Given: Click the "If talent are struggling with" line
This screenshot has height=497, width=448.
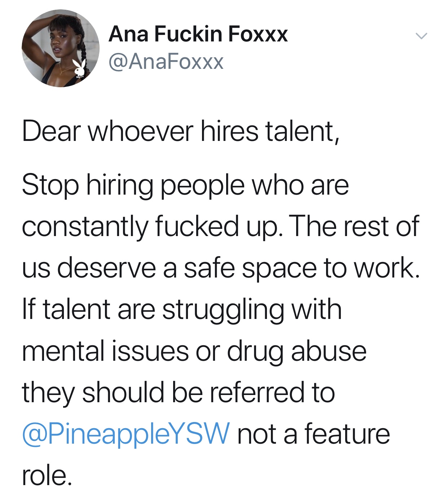Looking at the screenshot, I should pos(181,310).
